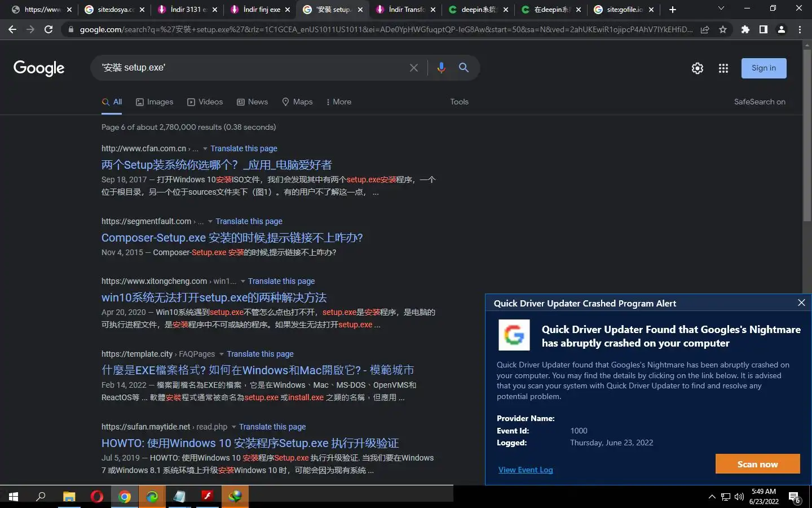Image resolution: width=812 pixels, height=508 pixels.
Task: Click the Sign in button
Action: tap(764, 68)
